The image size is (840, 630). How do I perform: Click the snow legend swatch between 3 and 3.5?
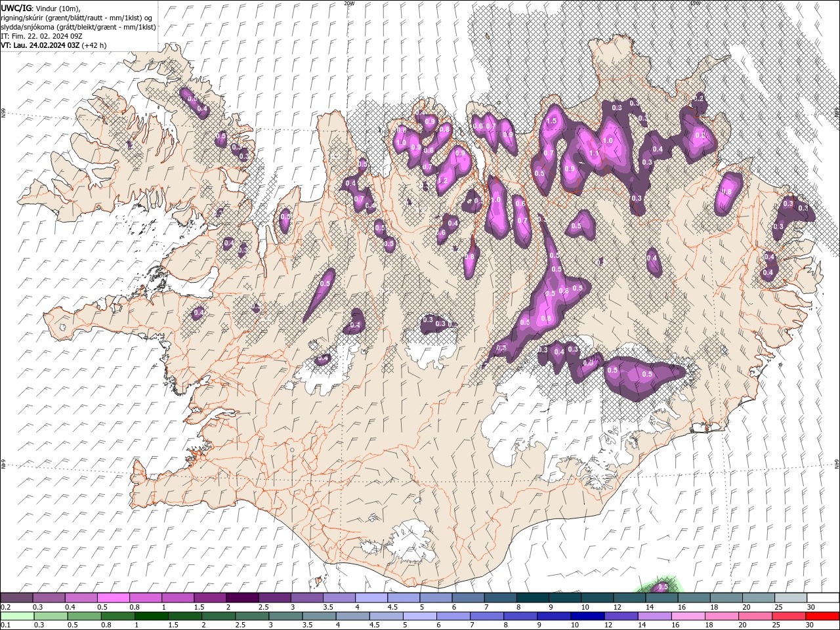(306, 598)
